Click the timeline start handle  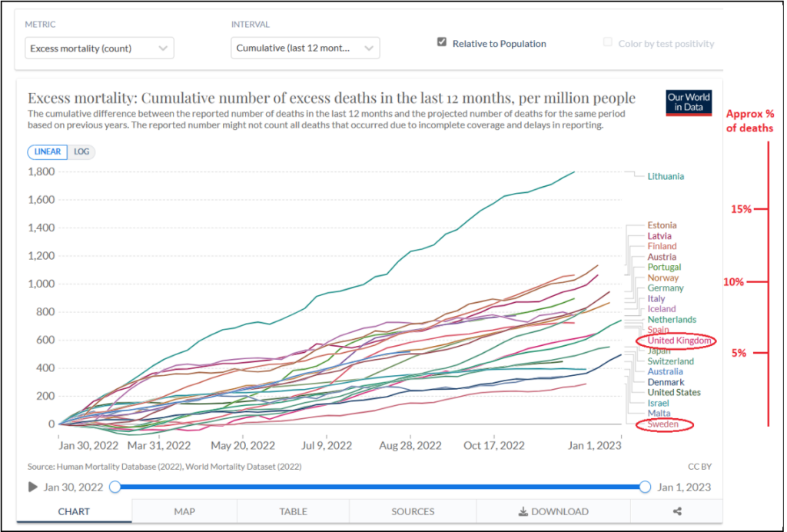click(x=115, y=487)
